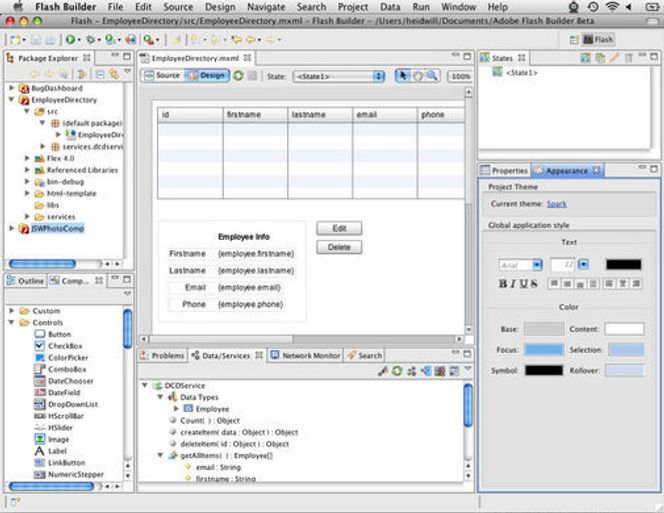Screen dimensions: 664x513
Task: Click the Delete State trash icon
Action: click(628, 58)
